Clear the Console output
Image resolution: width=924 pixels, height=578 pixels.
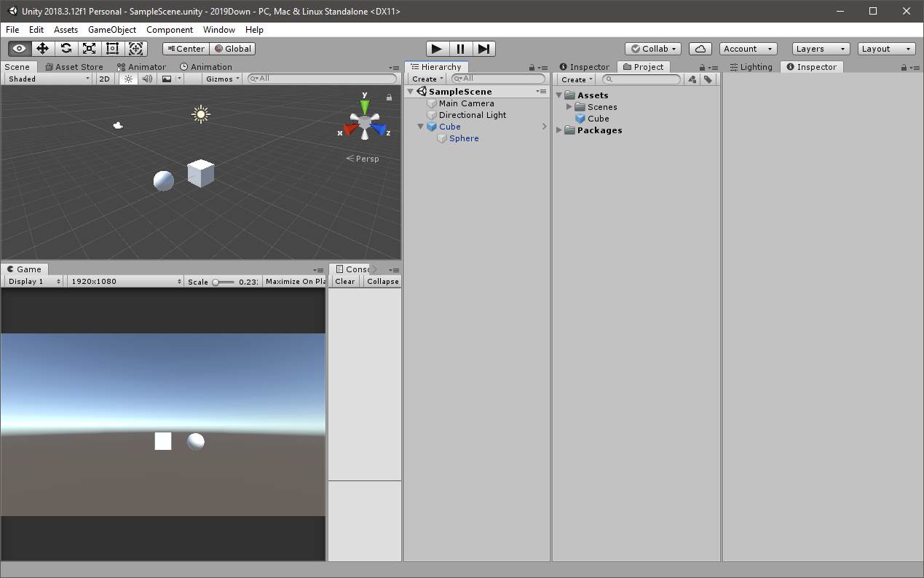pyautogui.click(x=344, y=281)
